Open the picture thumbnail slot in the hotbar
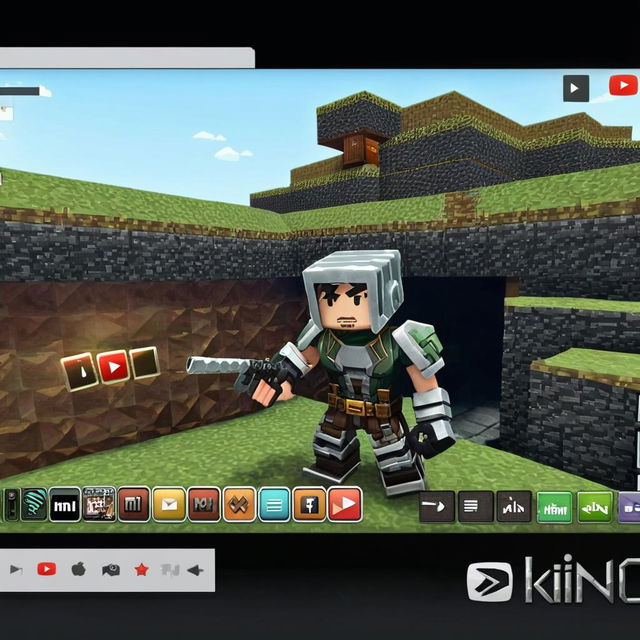This screenshot has height=640, width=640. click(x=99, y=504)
